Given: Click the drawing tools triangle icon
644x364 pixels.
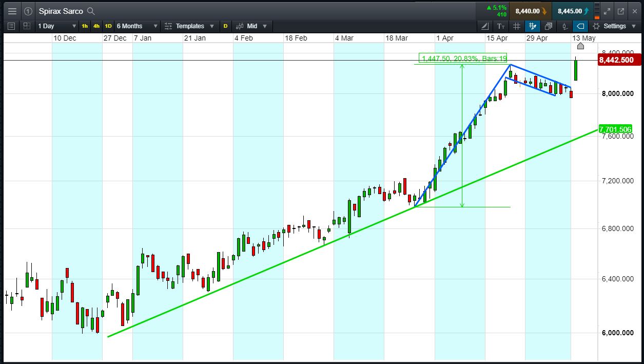Looking at the screenshot, I should [x=485, y=26].
